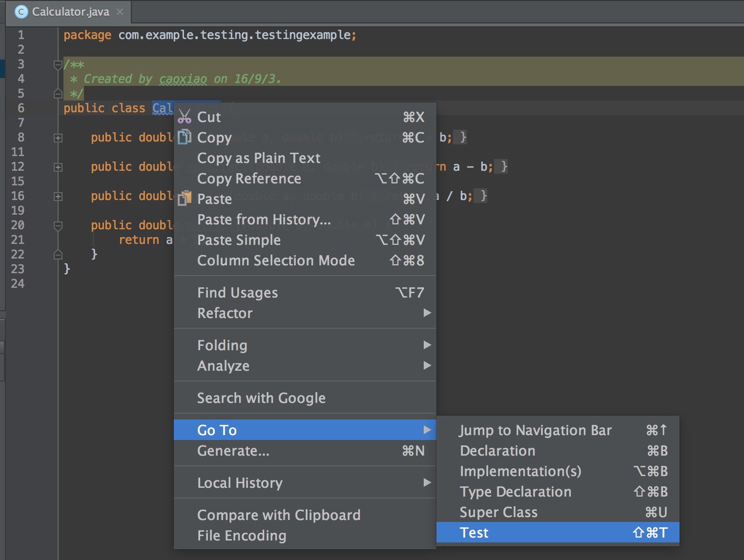This screenshot has height=560, width=744.
Task: Click the Paste clipboard icon in context menu
Action: coord(185,199)
